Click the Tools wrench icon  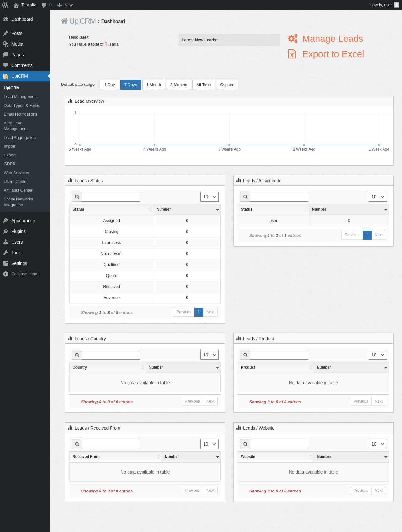6,253
